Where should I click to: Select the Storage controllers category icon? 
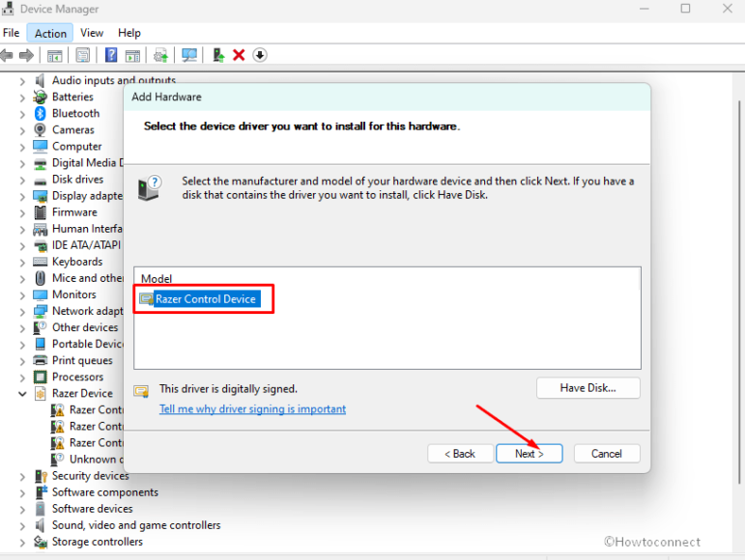[41, 542]
